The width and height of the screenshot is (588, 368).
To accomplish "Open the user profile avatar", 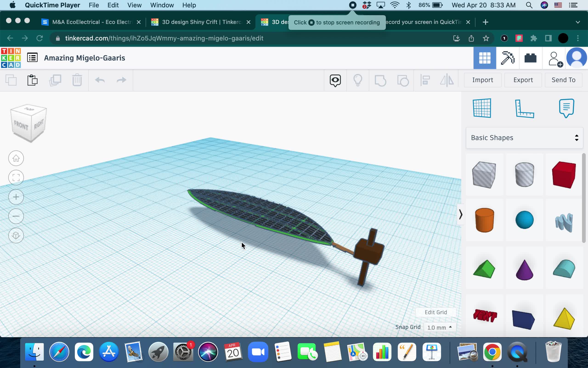I will tap(577, 58).
